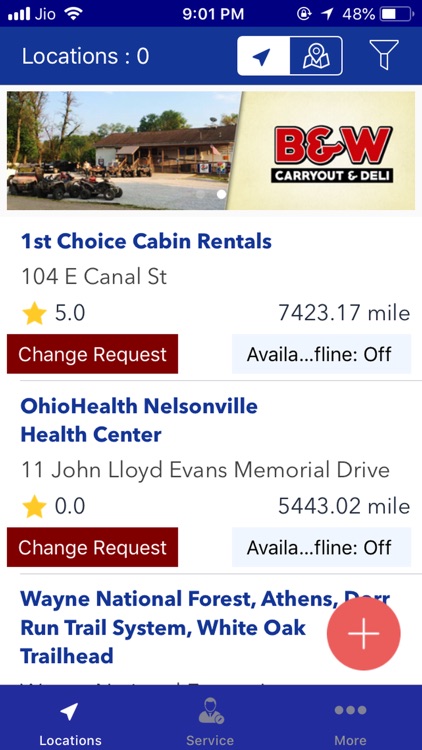Image resolution: width=422 pixels, height=750 pixels.
Task: Tap the B&W Carryout & Deli banner
Action: (x=211, y=151)
